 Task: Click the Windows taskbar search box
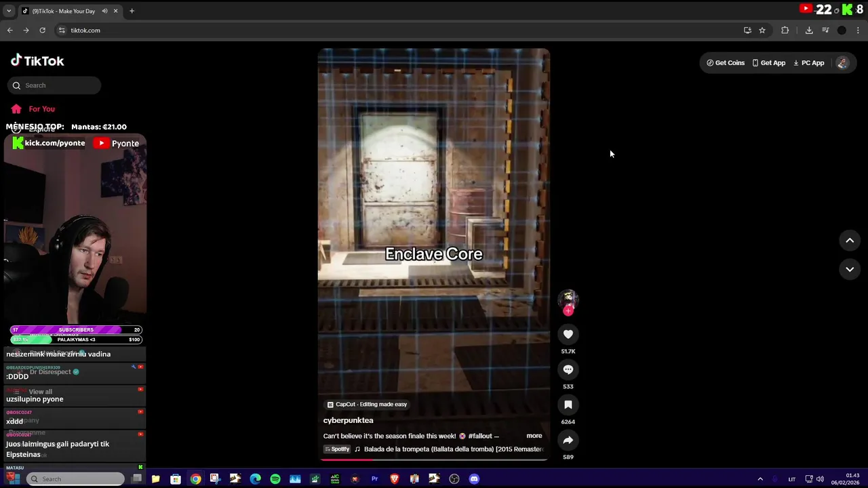click(75, 479)
